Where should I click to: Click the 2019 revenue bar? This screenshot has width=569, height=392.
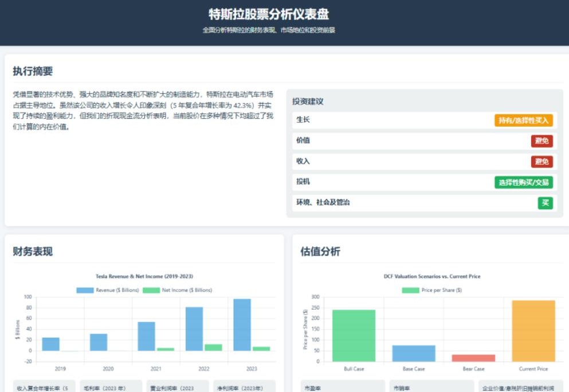click(50, 344)
